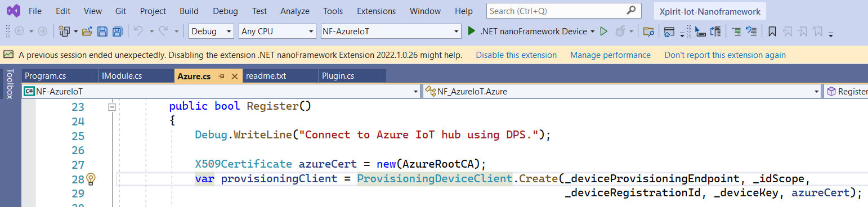Open the Debug menu
This screenshot has height=207, width=868.
pos(225,11)
